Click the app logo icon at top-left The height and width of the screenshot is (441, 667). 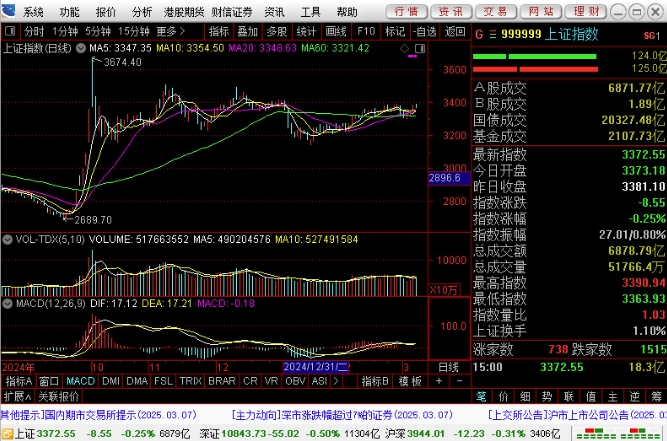coord(10,12)
